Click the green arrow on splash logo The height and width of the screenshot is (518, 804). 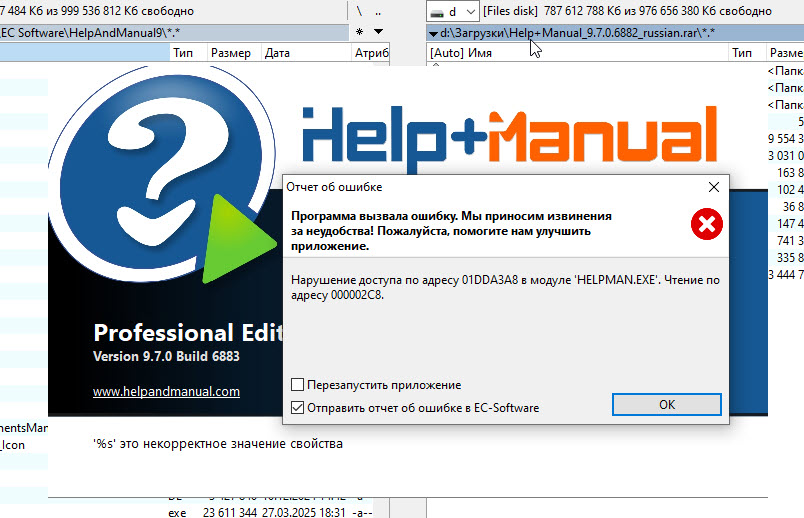(237, 238)
